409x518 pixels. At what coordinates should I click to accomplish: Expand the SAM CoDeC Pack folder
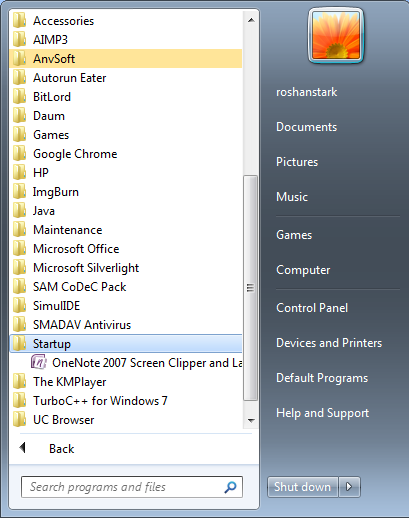[x=126, y=287]
